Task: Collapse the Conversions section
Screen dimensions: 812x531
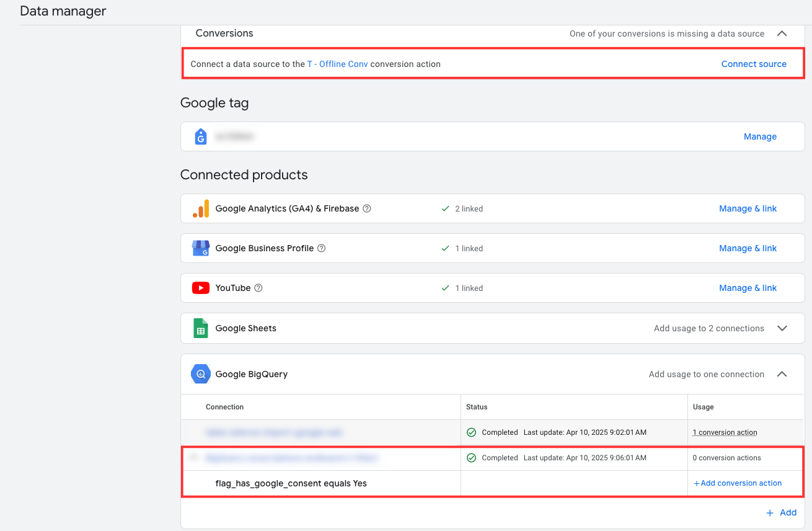Action: click(x=782, y=33)
